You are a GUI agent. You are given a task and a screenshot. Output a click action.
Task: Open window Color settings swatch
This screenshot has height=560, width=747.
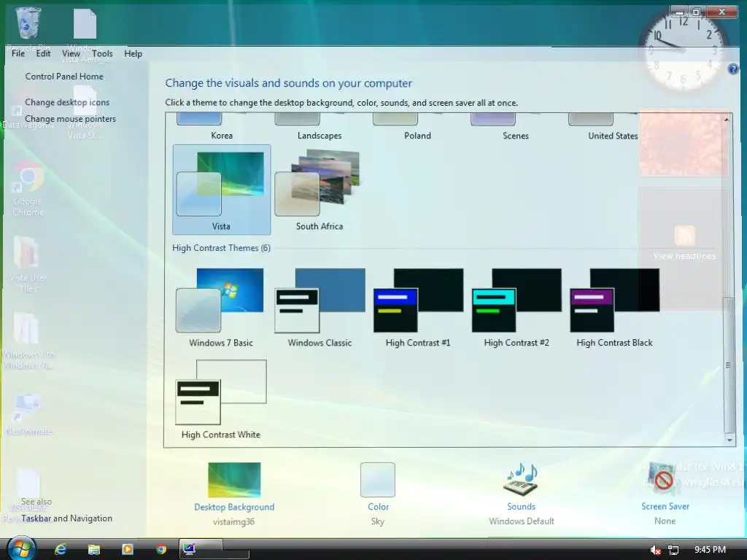378,480
